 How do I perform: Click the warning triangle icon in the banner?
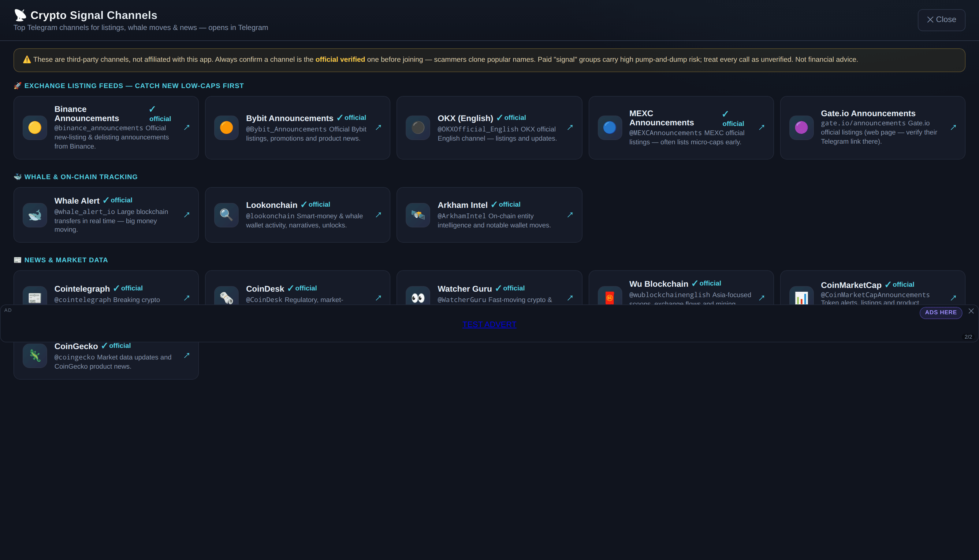click(27, 60)
